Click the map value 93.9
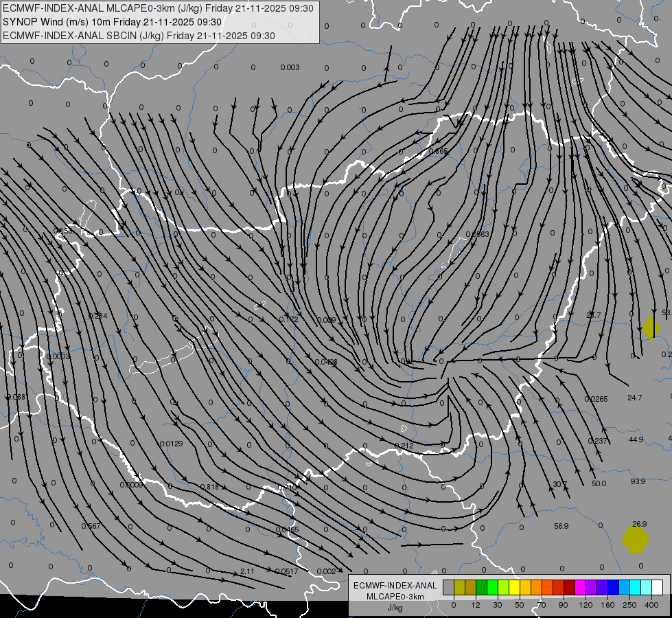This screenshot has height=618, width=672. (x=638, y=481)
